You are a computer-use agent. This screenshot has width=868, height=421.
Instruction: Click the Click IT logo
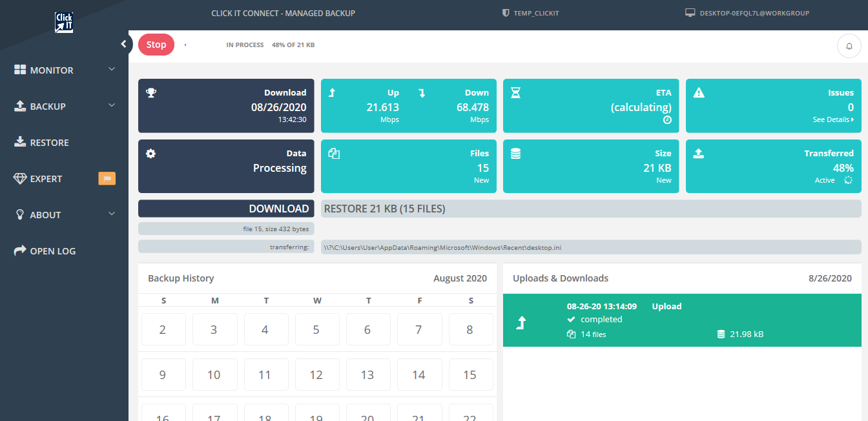point(64,23)
